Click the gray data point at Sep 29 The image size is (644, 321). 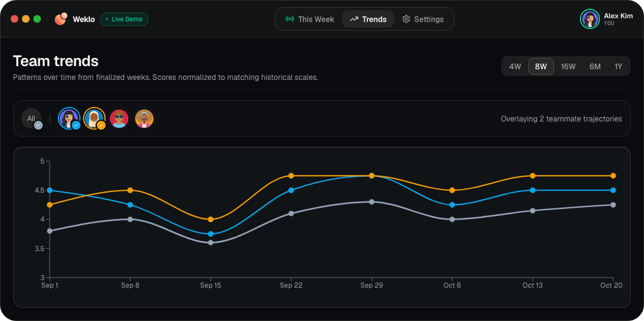[372, 202]
